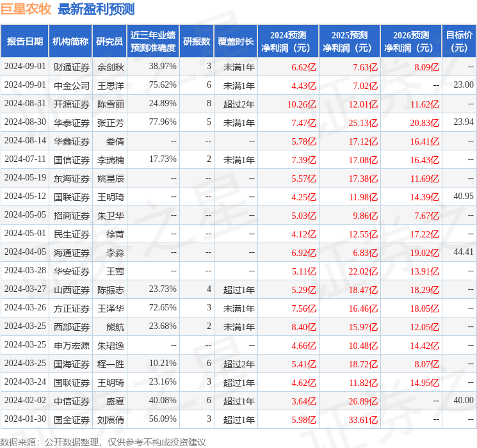Click the 研究员 column header
This screenshot has width=477, height=448.
pyautogui.click(x=109, y=42)
